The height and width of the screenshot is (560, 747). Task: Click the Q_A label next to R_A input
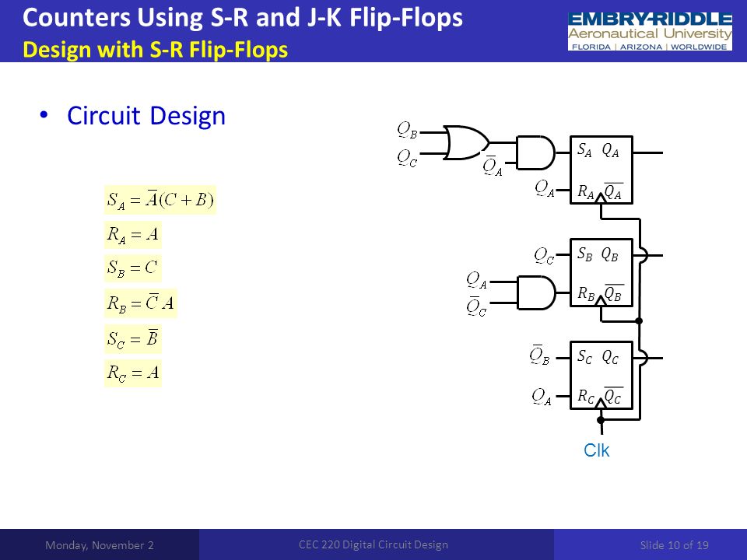545,188
